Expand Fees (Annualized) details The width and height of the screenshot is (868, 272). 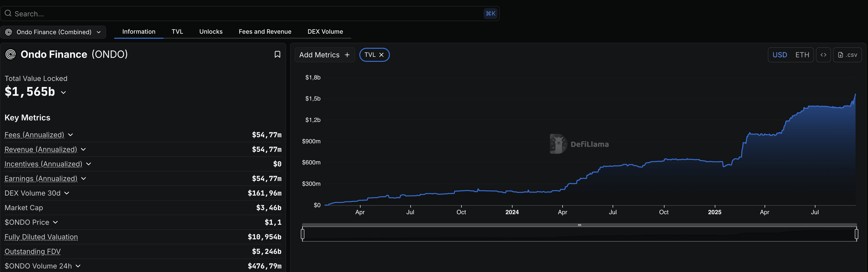[x=70, y=135]
